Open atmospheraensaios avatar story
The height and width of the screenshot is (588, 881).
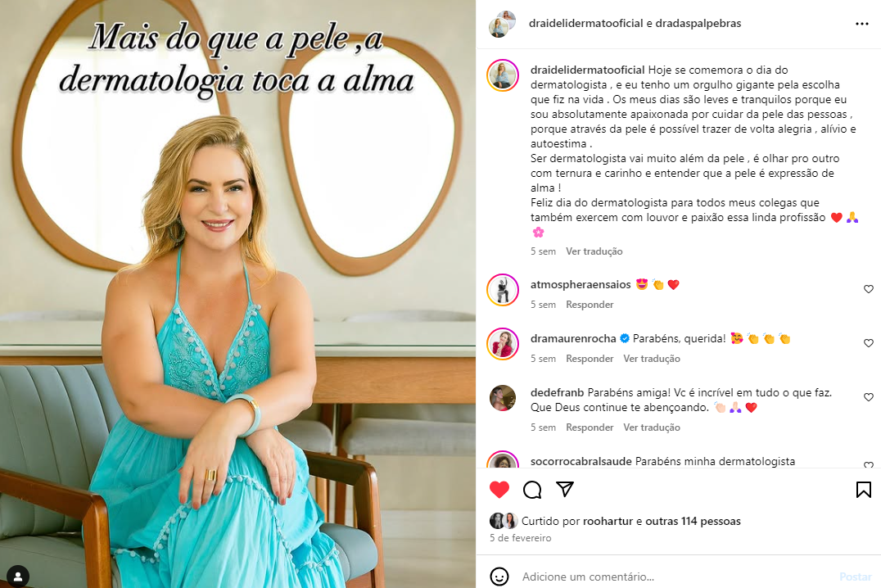click(502, 290)
